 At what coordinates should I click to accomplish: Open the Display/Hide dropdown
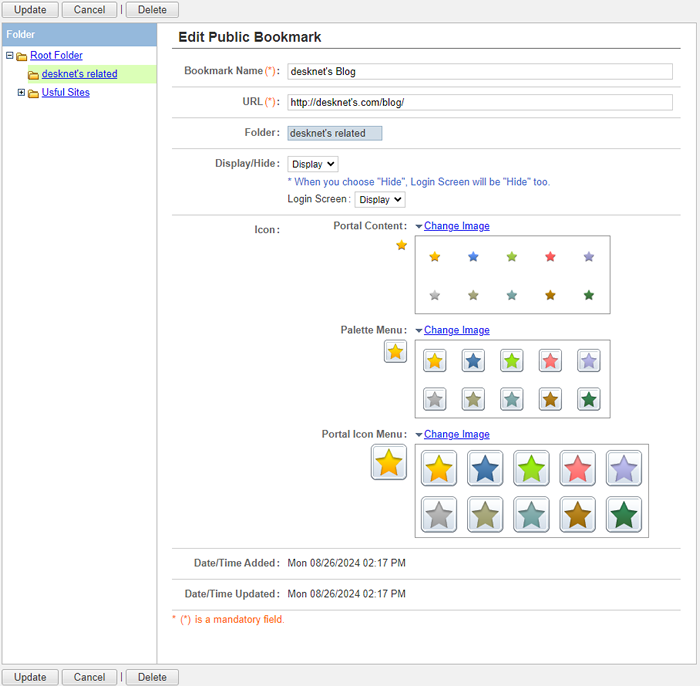(x=312, y=164)
